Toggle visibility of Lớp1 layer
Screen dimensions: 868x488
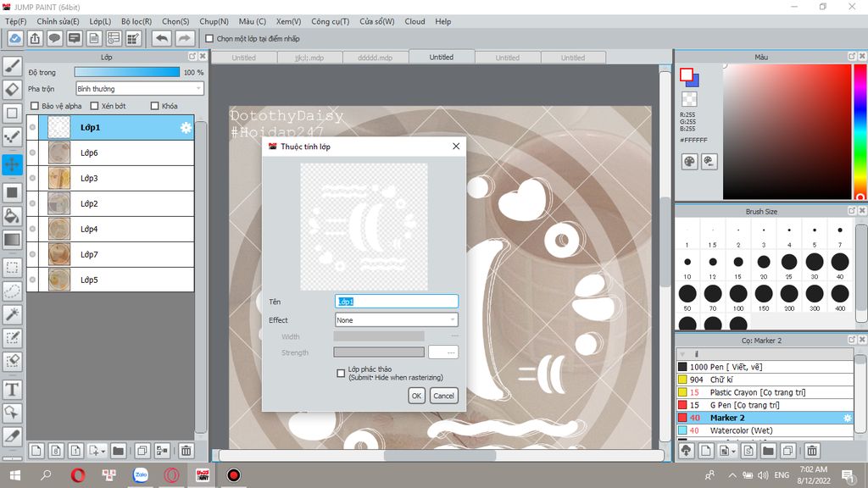33,127
